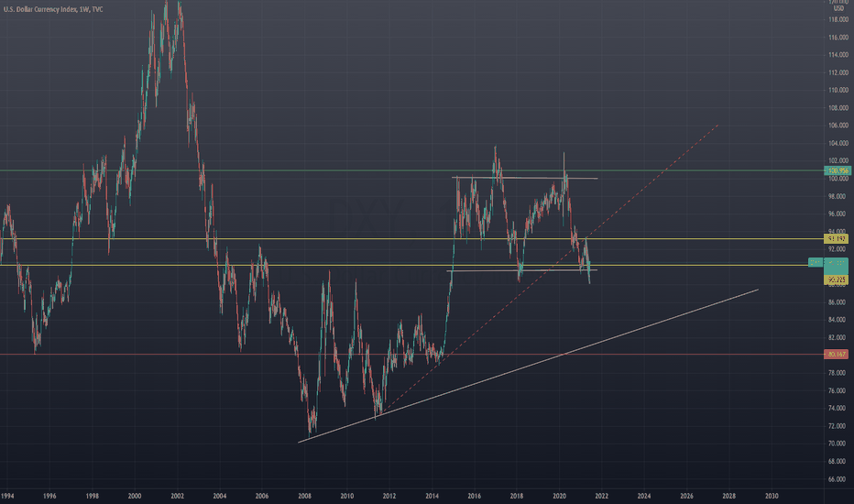The height and width of the screenshot is (504, 854).
Task: Select the yellow 93.192 price tag
Action: click(x=836, y=238)
